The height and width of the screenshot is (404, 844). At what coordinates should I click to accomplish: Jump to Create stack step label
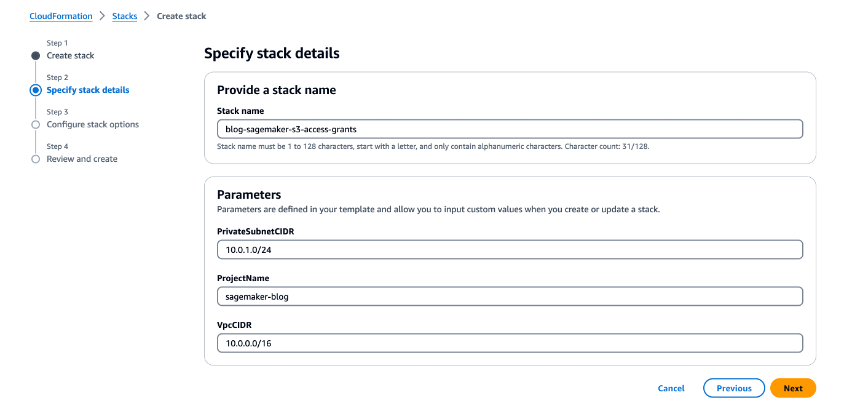click(x=71, y=55)
